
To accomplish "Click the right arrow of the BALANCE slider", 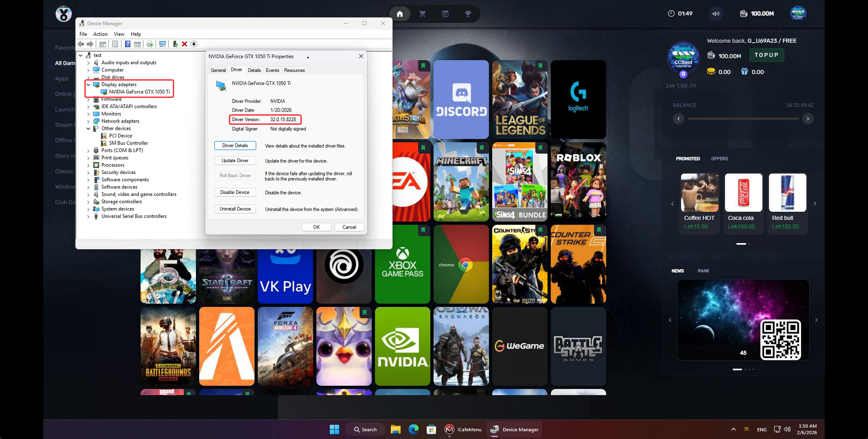I will click(x=808, y=119).
